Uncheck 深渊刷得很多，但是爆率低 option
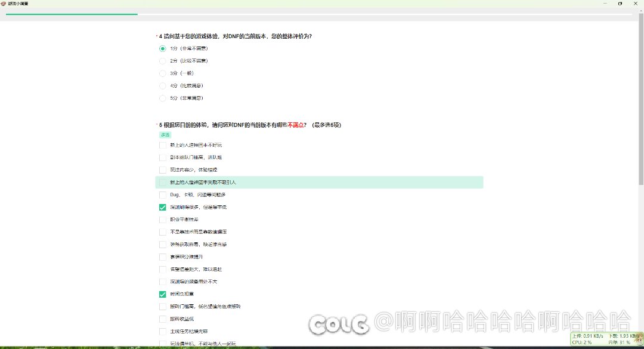The image size is (644, 349). coord(163,207)
